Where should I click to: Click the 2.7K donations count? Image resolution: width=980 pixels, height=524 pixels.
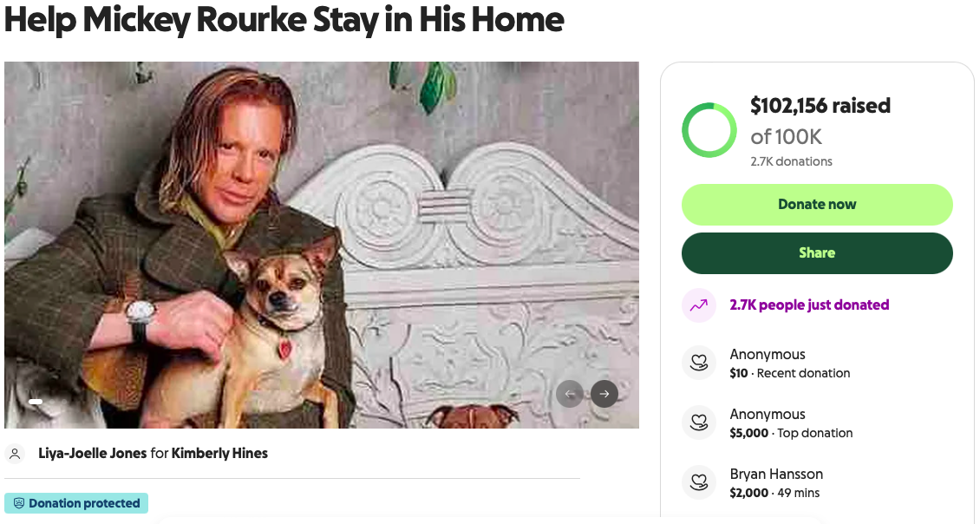tap(791, 161)
